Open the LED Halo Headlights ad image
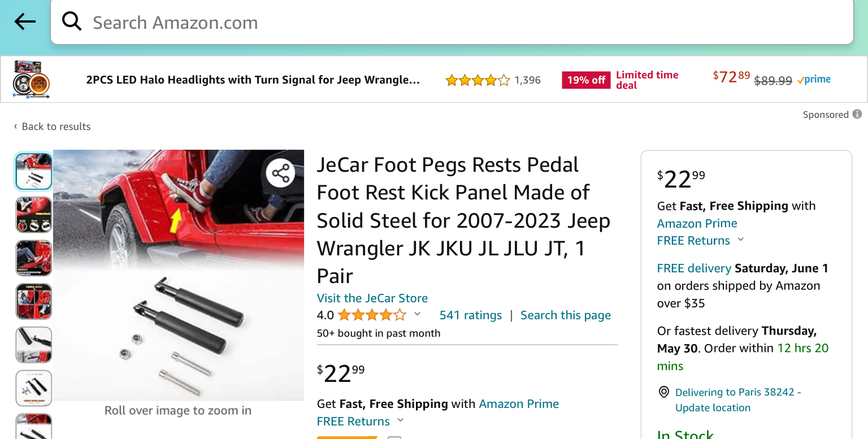Screen dimensions: 868x439 (32, 79)
